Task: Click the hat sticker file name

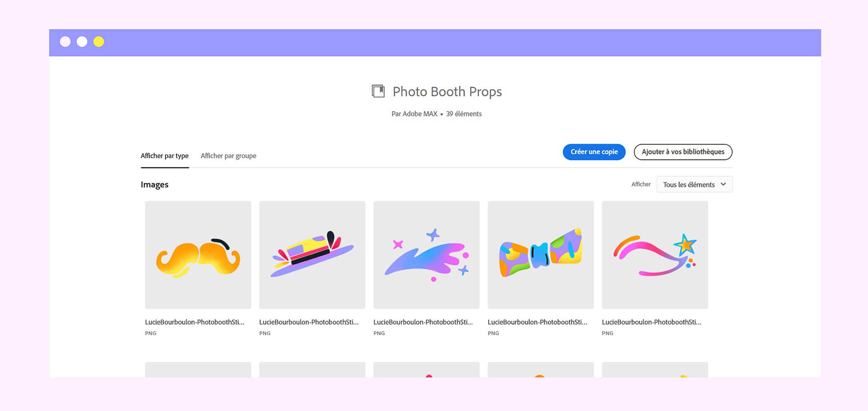Action: tap(309, 322)
